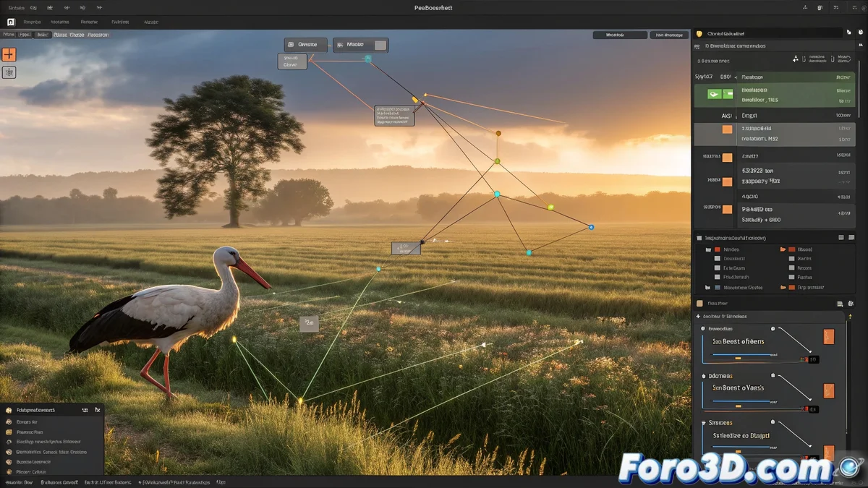
Task: Select the blue graph node on the far right
Action: click(x=591, y=227)
